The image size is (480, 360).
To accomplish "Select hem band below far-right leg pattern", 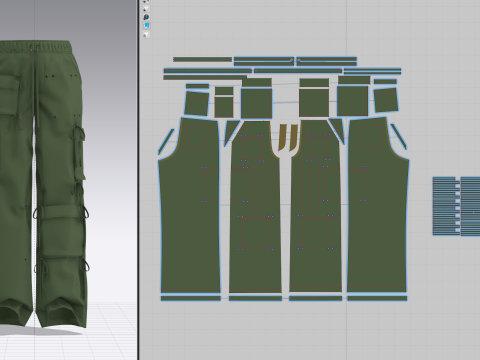I will (377, 298).
